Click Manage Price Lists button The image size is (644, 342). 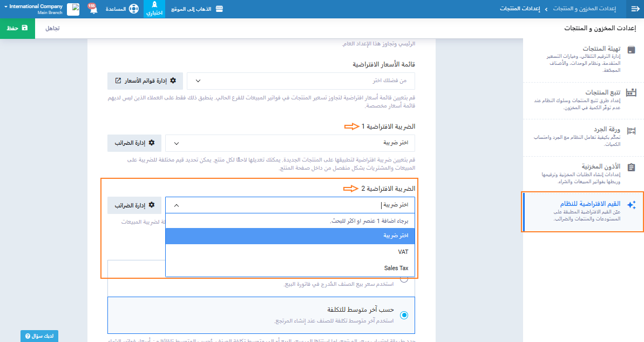coord(145,81)
